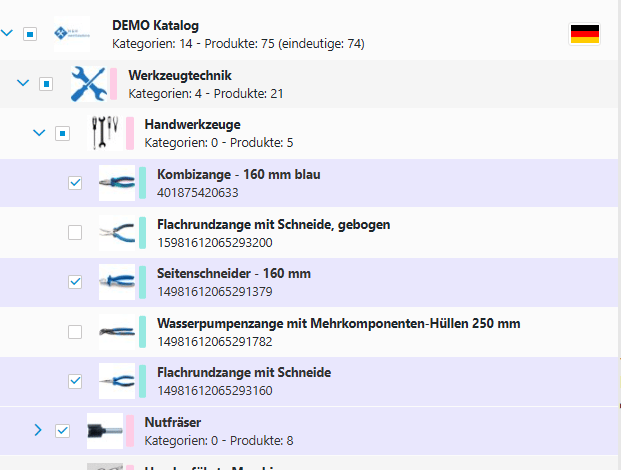Click the pink color bar beside Handwerkzeuge
This screenshot has width=621, height=470.
click(x=130, y=133)
